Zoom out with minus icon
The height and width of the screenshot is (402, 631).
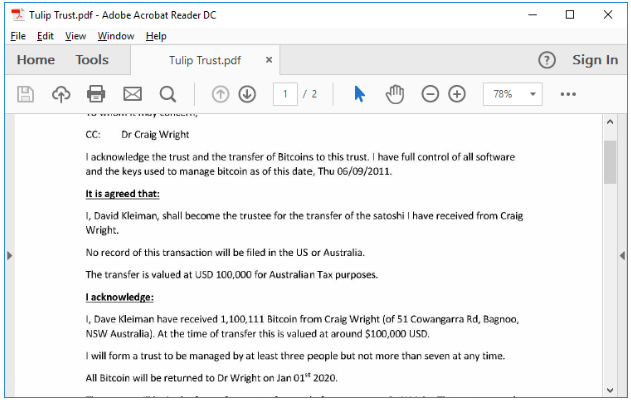pos(430,94)
